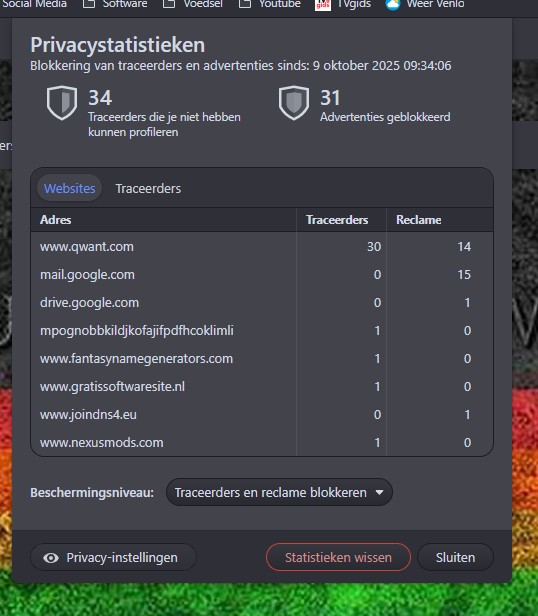The image size is (538, 616).
Task: Click the shield icon beside 31 advertenties
Action: (x=294, y=103)
